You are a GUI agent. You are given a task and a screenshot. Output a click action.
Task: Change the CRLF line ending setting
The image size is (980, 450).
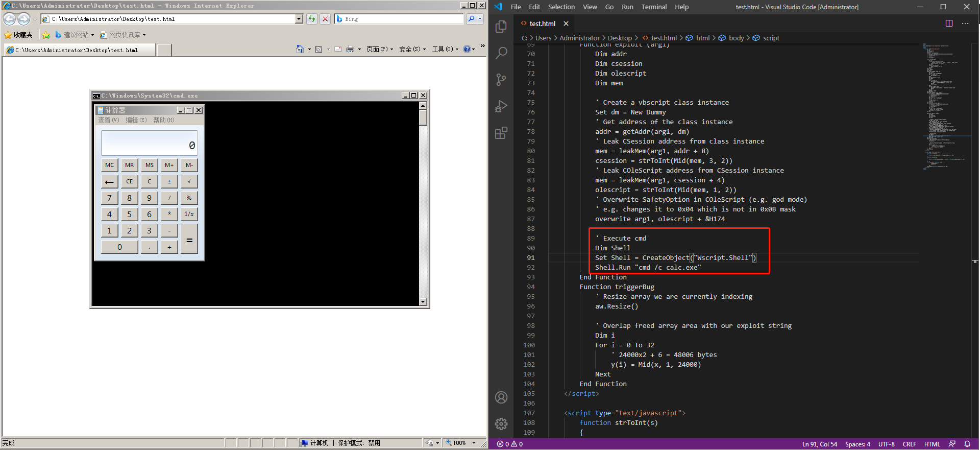coord(909,444)
